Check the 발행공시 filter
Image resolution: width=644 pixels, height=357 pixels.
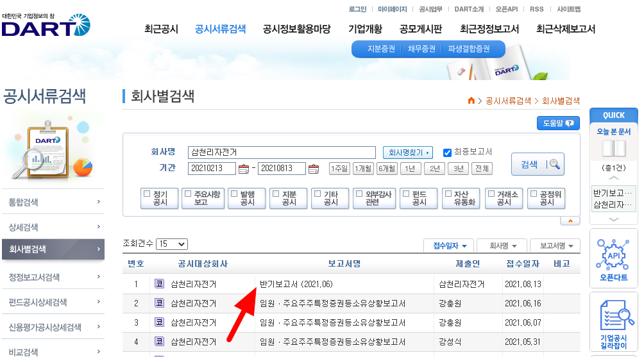pos(234,194)
